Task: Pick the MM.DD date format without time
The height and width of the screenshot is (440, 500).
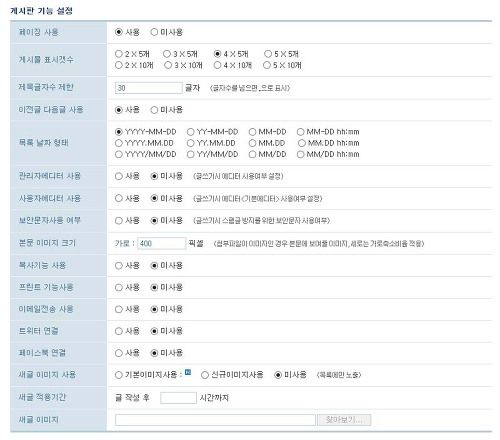Action: [252, 143]
